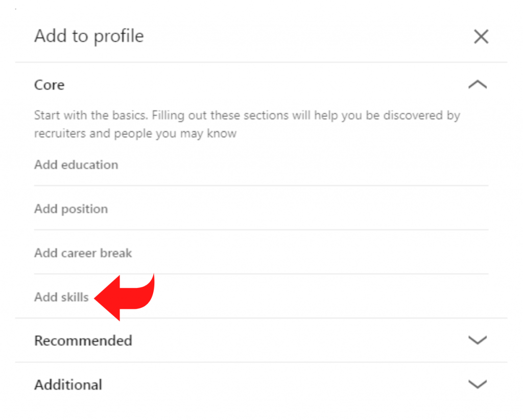523x420 pixels.
Task: Open Add position
Action: tap(70, 209)
